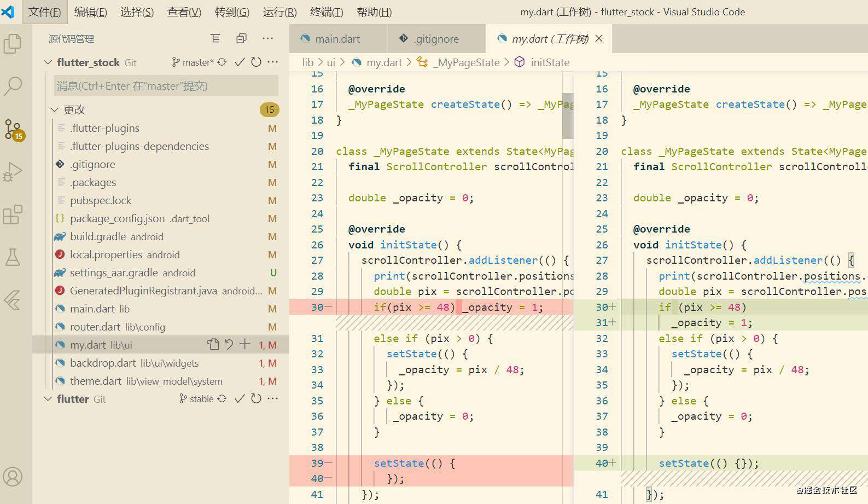Open the Extensions view
Screen dimensions: 868x504
(x=13, y=215)
